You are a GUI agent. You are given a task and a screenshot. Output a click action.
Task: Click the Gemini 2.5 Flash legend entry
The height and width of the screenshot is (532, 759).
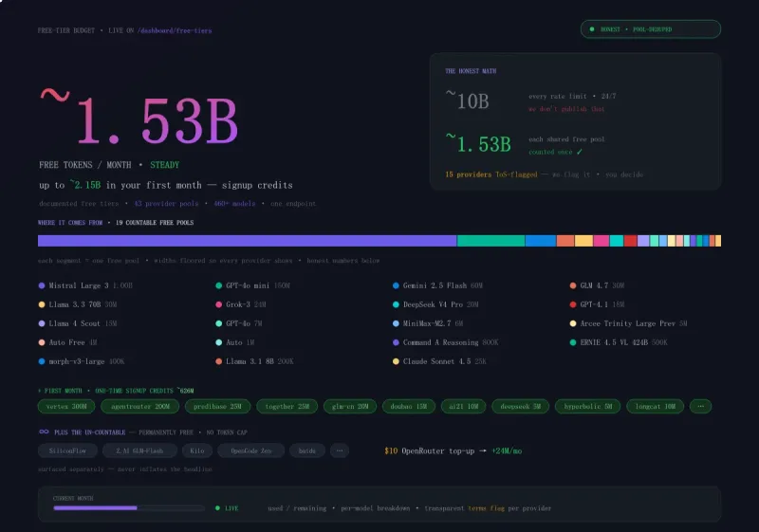coord(437,285)
